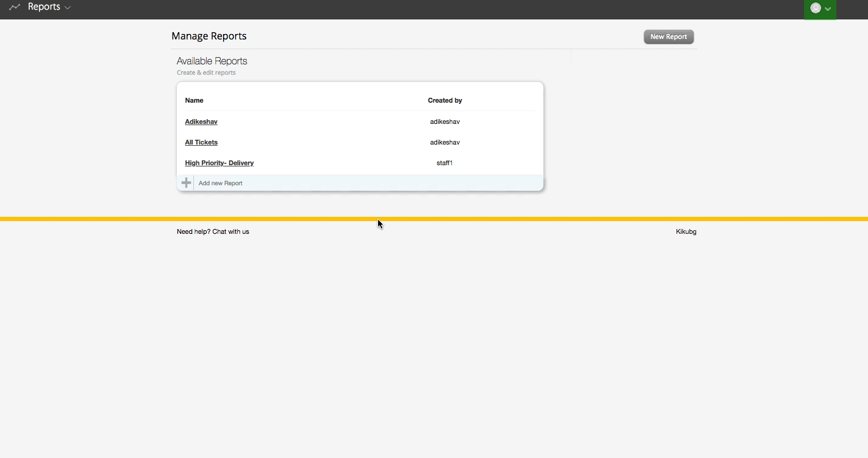
Task: Open the Adikeshav report
Action: (x=201, y=121)
